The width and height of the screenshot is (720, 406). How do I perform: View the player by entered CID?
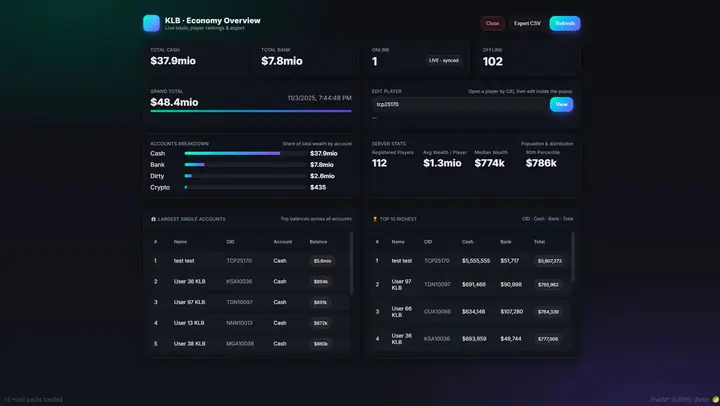(x=561, y=104)
